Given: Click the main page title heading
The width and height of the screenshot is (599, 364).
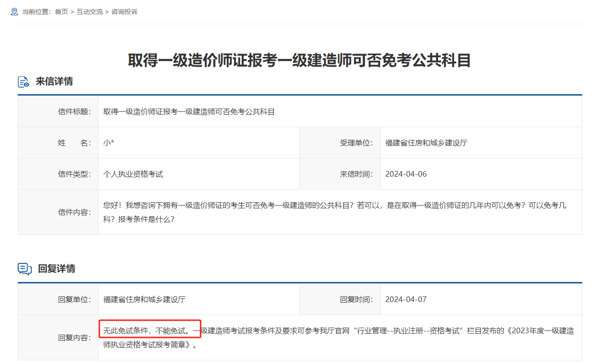Looking at the screenshot, I should [299, 61].
